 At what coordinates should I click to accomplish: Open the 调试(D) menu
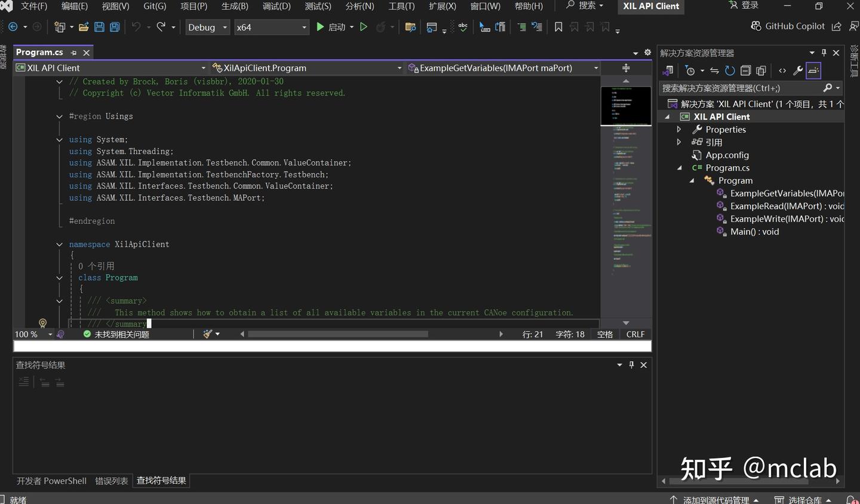coord(277,6)
